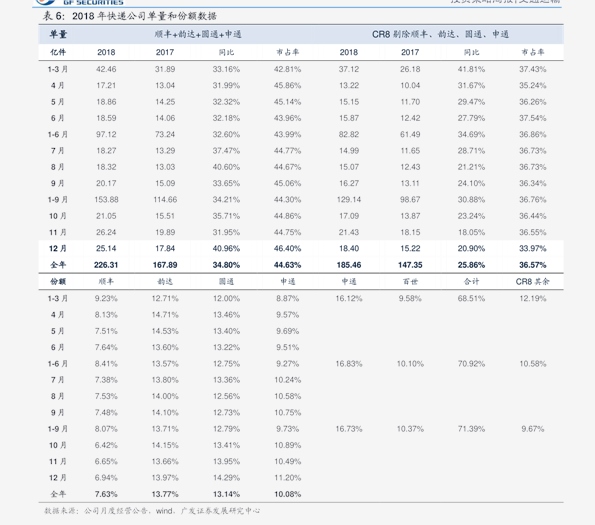
Task: Select the 71.39% total share cell
Action: (x=471, y=429)
